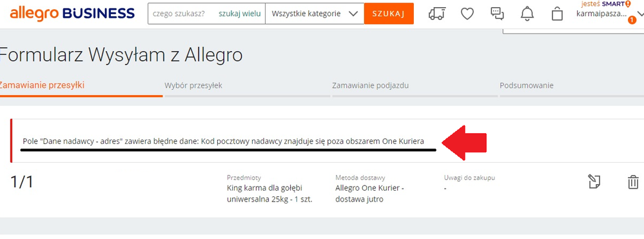Click the Metoda dostawy column label
The image size is (644, 239).
tap(360, 178)
